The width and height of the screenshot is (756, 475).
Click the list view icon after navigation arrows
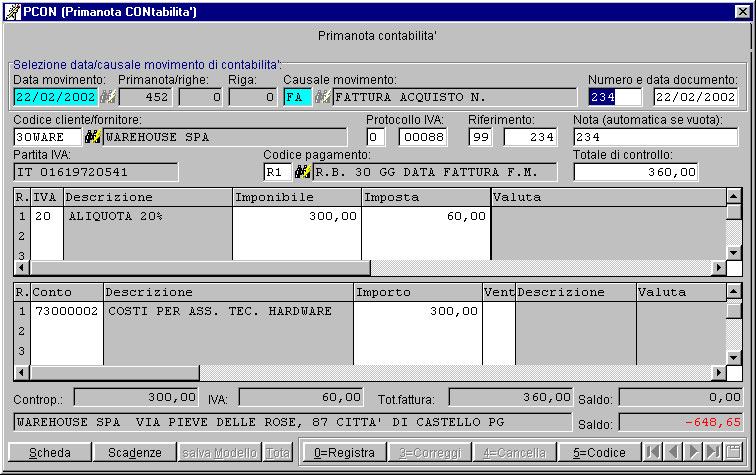[733, 452]
